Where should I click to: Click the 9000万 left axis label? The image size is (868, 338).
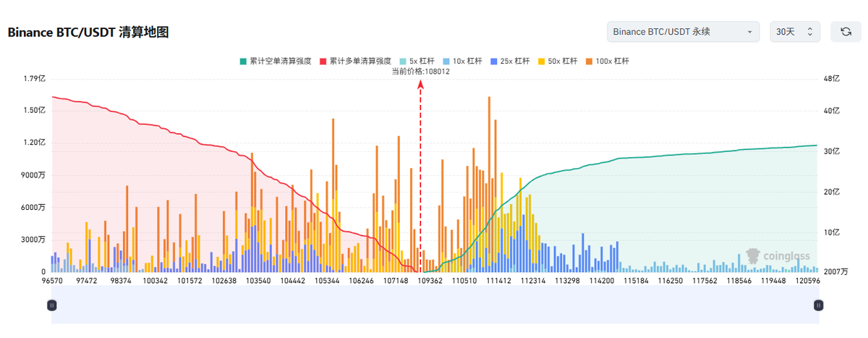(x=34, y=175)
